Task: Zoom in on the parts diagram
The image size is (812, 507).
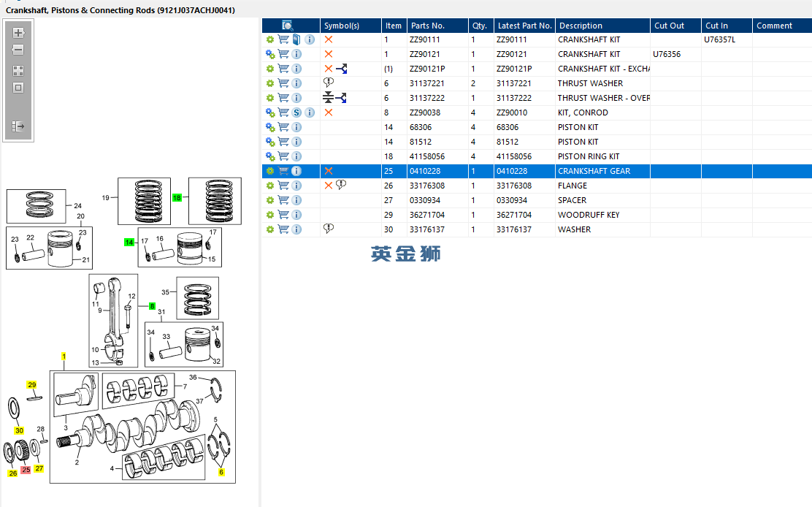Action: click(x=18, y=33)
